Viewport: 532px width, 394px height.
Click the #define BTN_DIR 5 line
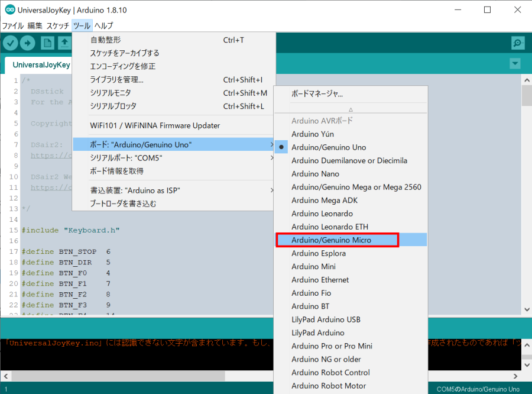coord(66,262)
